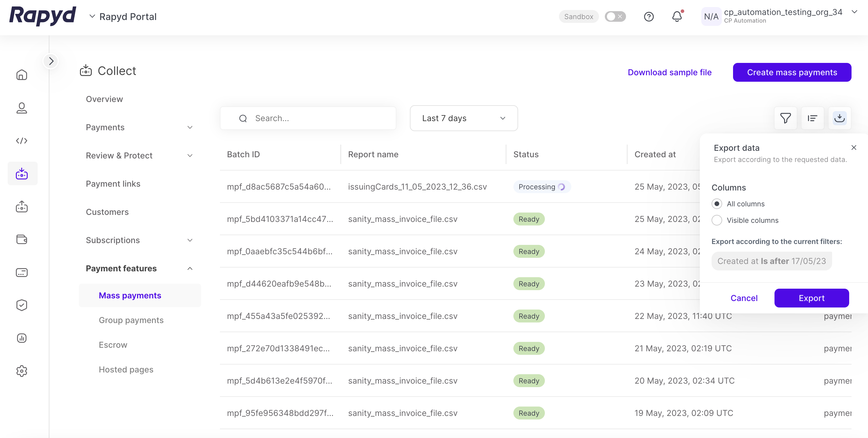This screenshot has width=868, height=438.
Task: Open the help question mark icon
Action: (649, 16)
